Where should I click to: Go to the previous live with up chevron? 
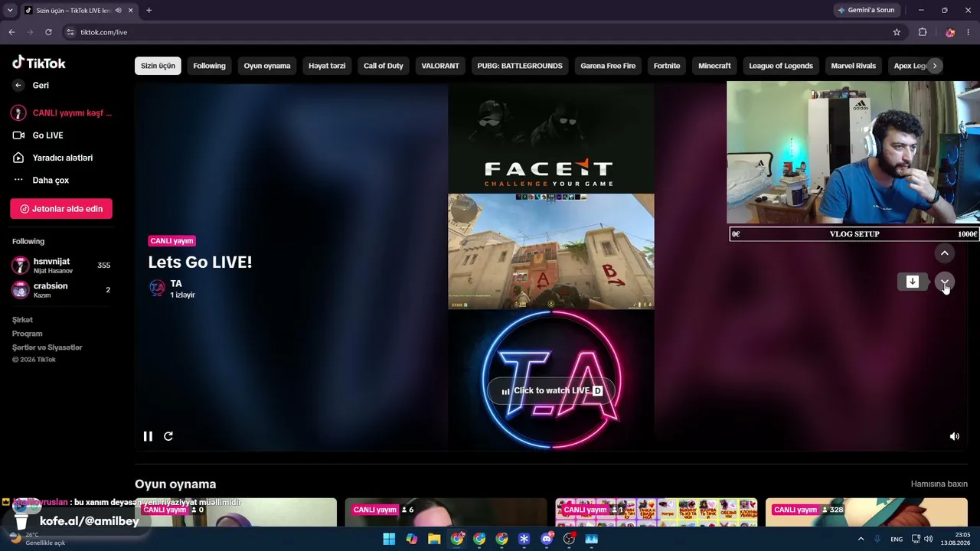[944, 253]
